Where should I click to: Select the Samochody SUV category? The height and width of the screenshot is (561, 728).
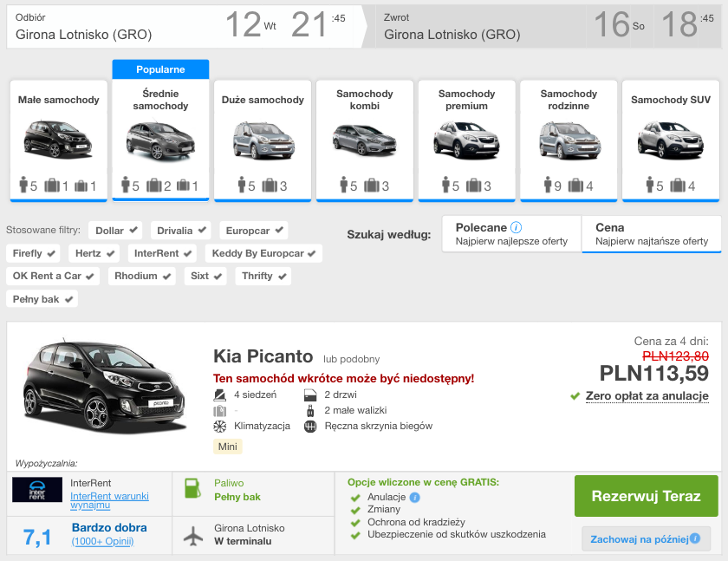(671, 140)
